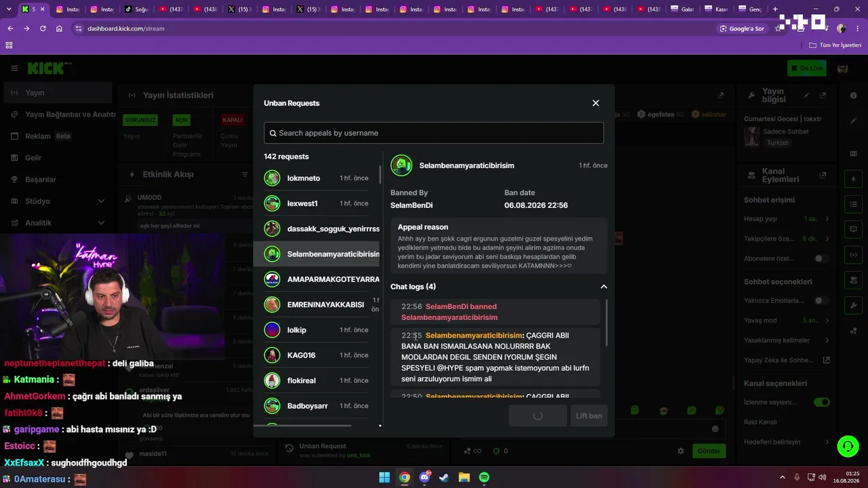Open File Explorer from the taskbar
Screen dimensions: 868x488
[464, 477]
